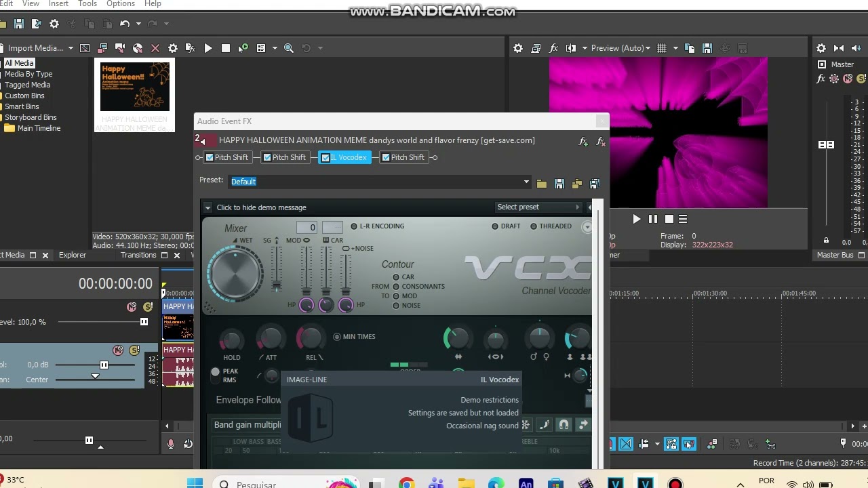Viewport: 868px width, 488px height.
Task: Toggle auto preview in Project Media
Action: pyautogui.click(x=243, y=48)
